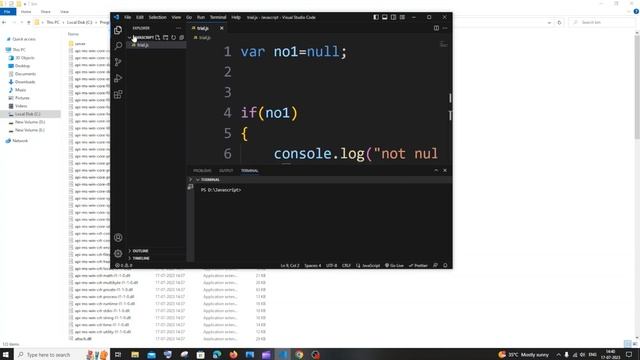
Task: Open Chrome from the taskbar
Action: pos(299,355)
